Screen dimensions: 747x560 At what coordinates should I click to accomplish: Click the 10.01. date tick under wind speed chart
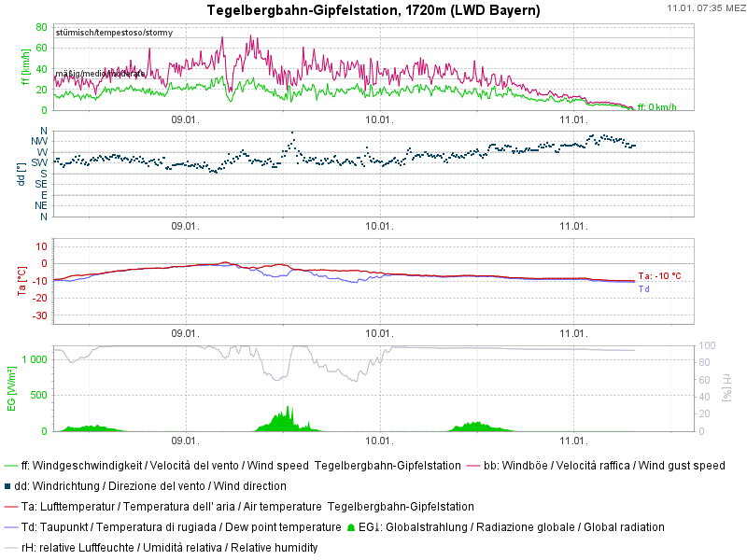[379, 119]
